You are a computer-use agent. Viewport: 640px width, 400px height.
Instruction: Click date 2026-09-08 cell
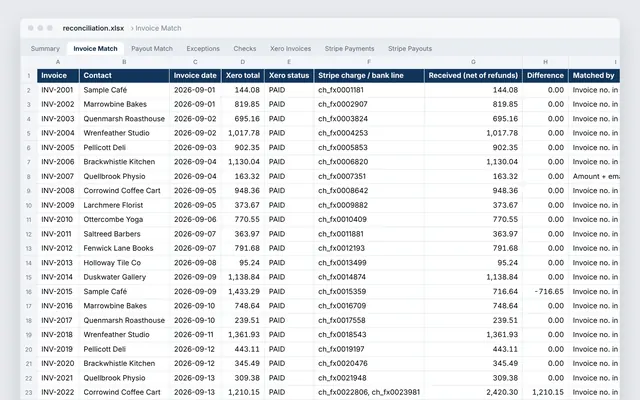pyautogui.click(x=195, y=263)
